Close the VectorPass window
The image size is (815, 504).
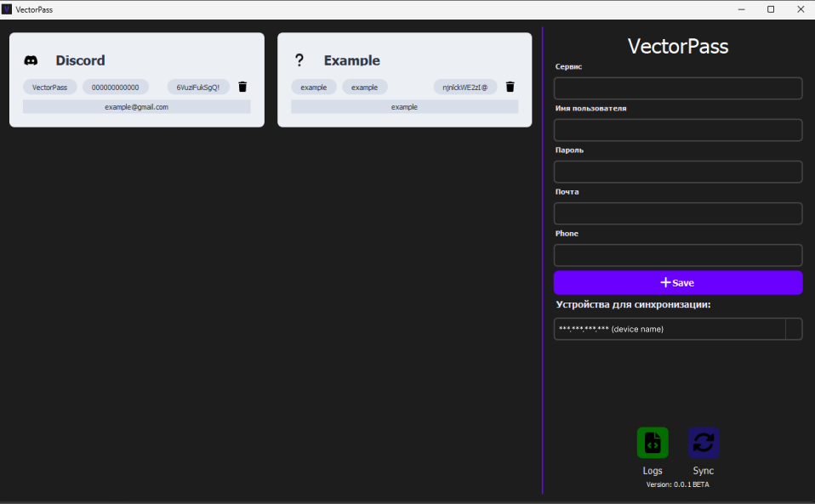(801, 9)
